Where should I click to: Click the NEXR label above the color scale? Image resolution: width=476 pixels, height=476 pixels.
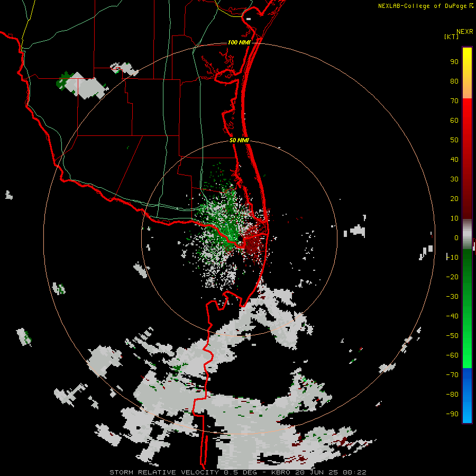[x=464, y=32]
